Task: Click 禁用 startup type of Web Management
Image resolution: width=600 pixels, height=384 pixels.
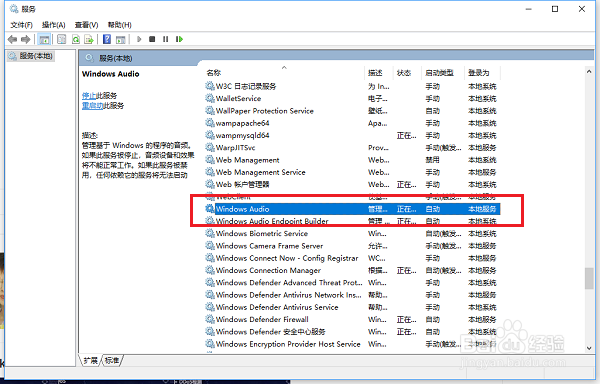Action: 433,159
